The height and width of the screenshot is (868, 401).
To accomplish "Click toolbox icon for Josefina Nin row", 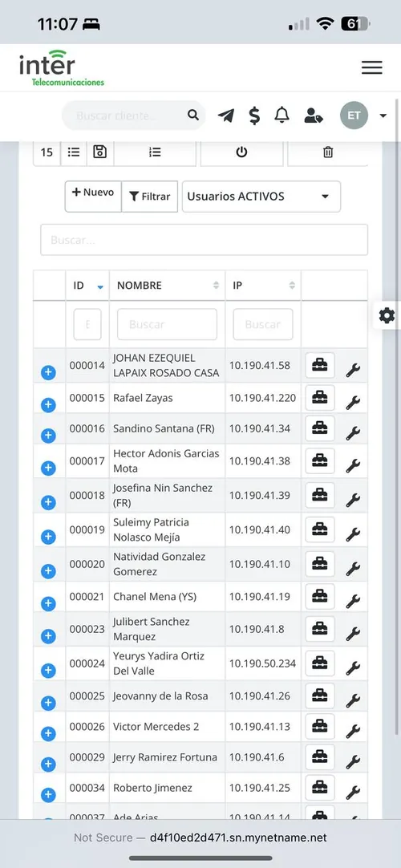I will (320, 496).
